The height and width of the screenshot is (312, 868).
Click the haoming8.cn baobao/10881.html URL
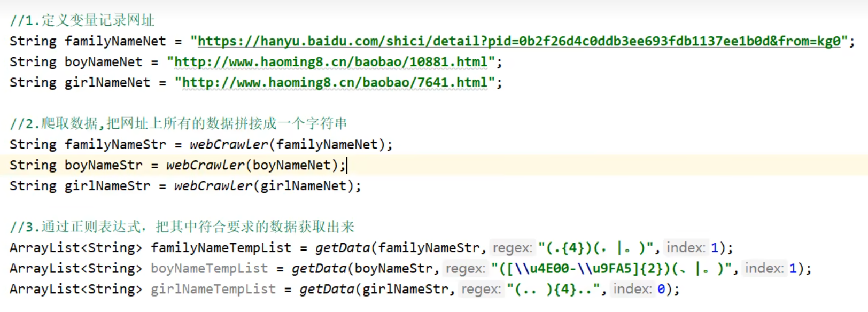[331, 62]
